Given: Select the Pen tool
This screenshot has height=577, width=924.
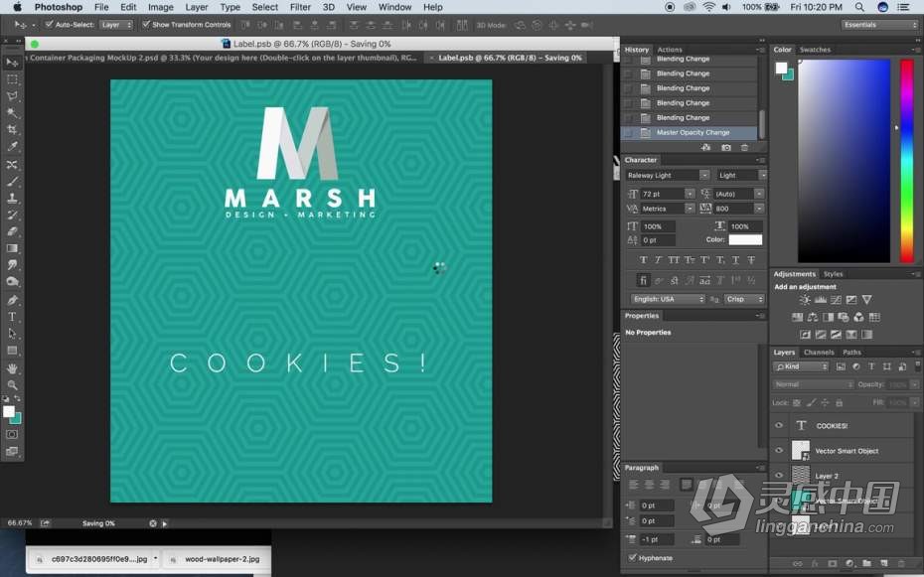Looking at the screenshot, I should pos(12,300).
